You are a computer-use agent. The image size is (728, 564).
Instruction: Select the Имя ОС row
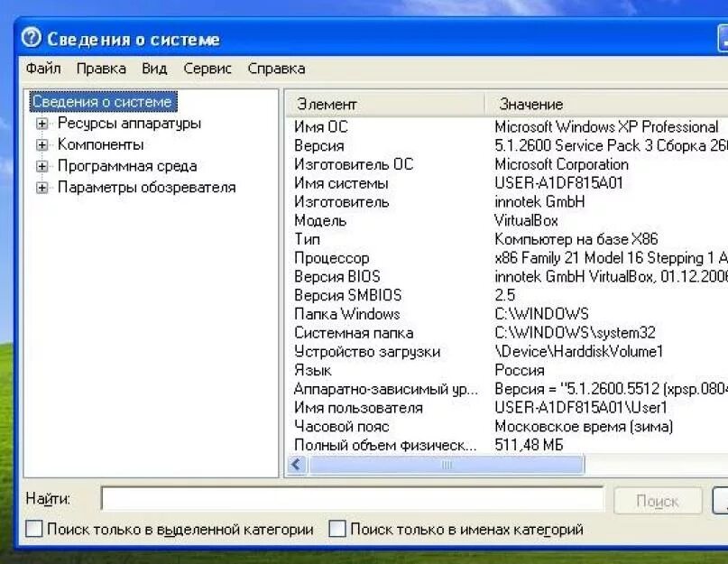point(507,127)
